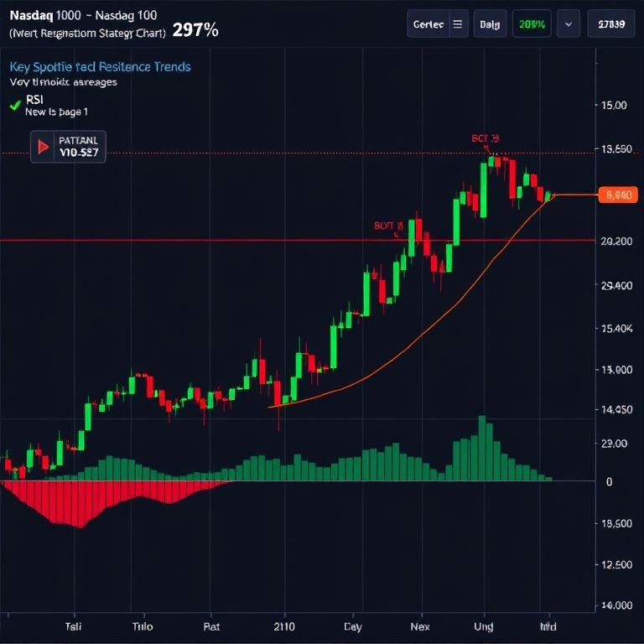This screenshot has width=644, height=644.
Task: Click the hamburger menu icon beside Certec
Action: [457, 25]
